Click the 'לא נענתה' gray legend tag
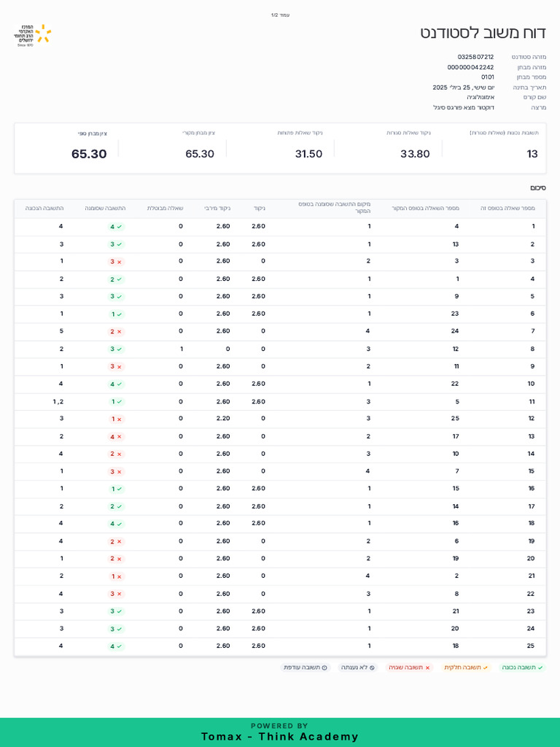Viewport: 560px width, 747px height. (x=358, y=667)
